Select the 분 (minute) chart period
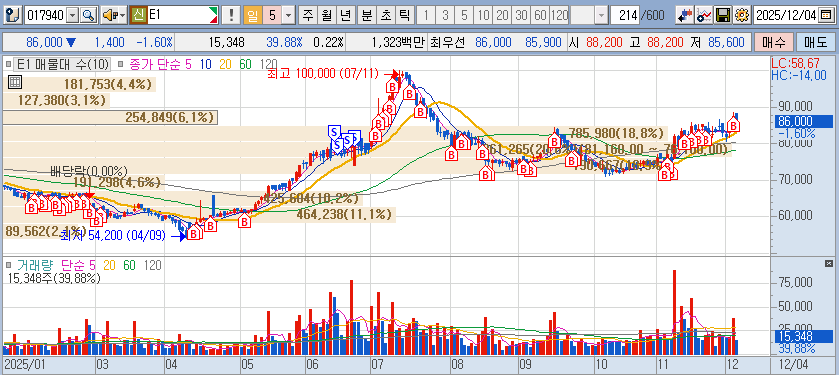Screen dimensions: 839x375 pyautogui.click(x=367, y=15)
